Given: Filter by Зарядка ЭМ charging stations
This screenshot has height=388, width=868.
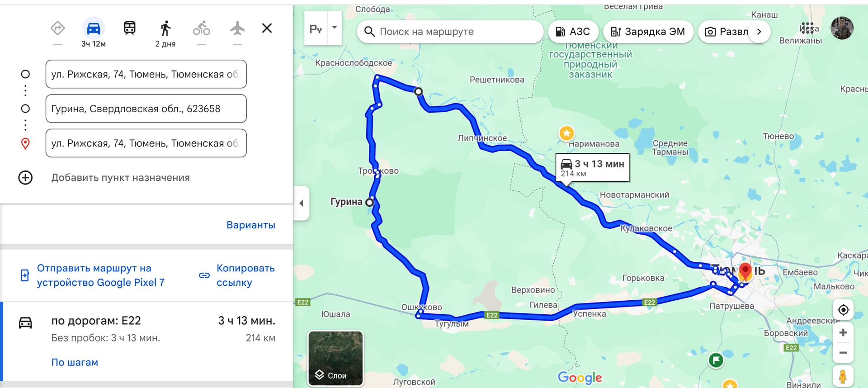Looking at the screenshot, I should click(x=648, y=32).
